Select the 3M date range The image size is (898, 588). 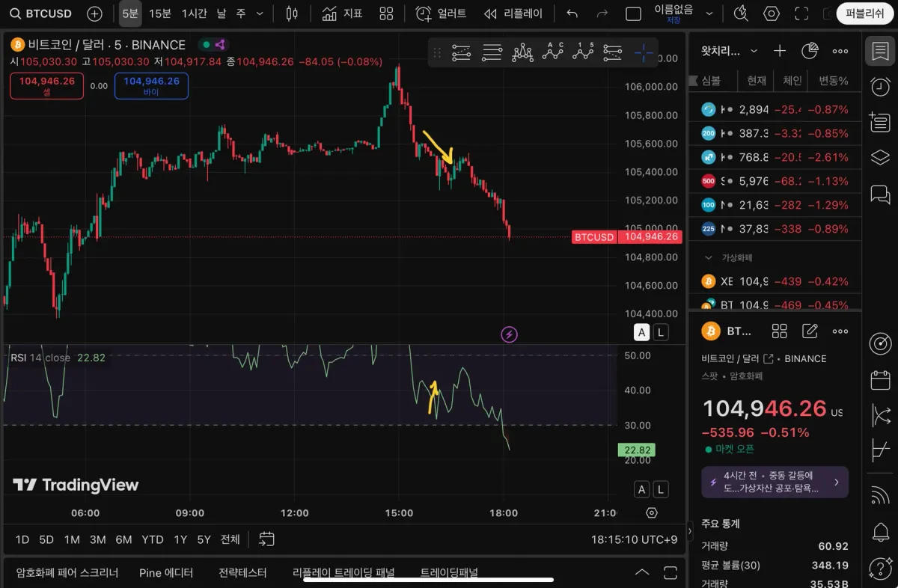pyautogui.click(x=97, y=539)
